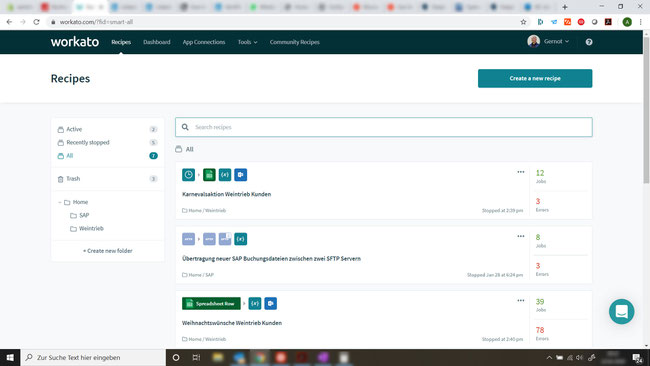Click the variable icon in Weihnachtswünsche recipe

255,303
